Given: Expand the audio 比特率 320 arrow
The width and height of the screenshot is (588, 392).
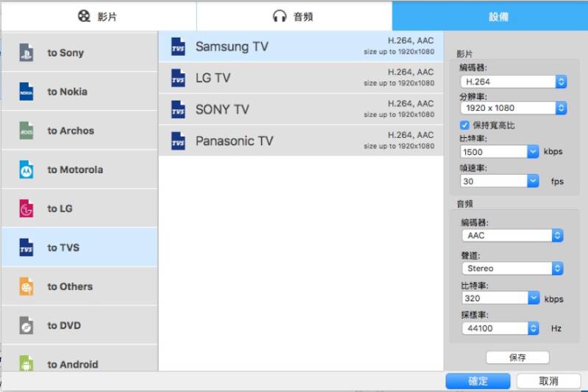Looking at the screenshot, I should click(534, 298).
